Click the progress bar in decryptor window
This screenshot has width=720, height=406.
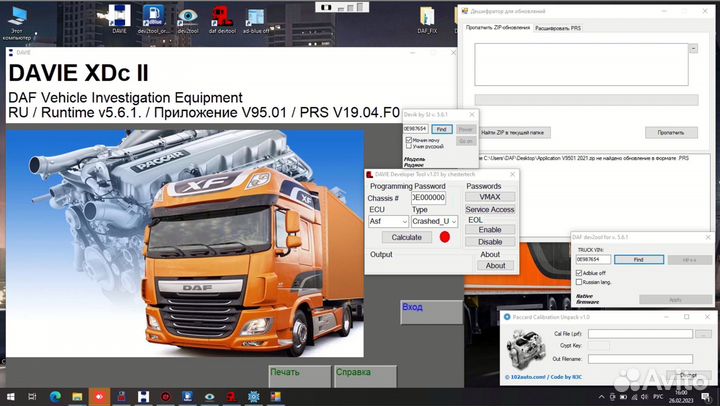click(x=586, y=100)
